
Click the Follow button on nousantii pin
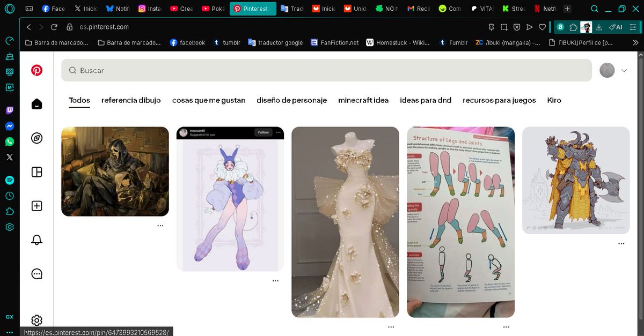[x=264, y=132]
